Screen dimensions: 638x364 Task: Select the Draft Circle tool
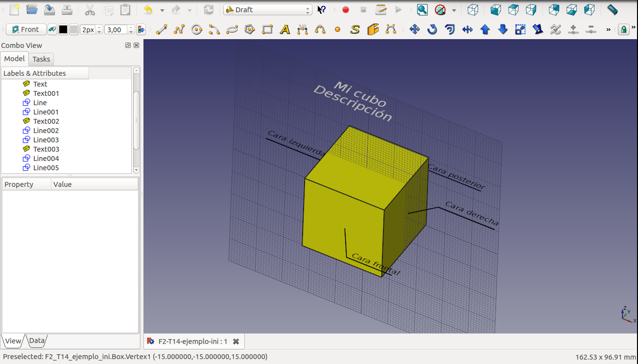point(197,30)
